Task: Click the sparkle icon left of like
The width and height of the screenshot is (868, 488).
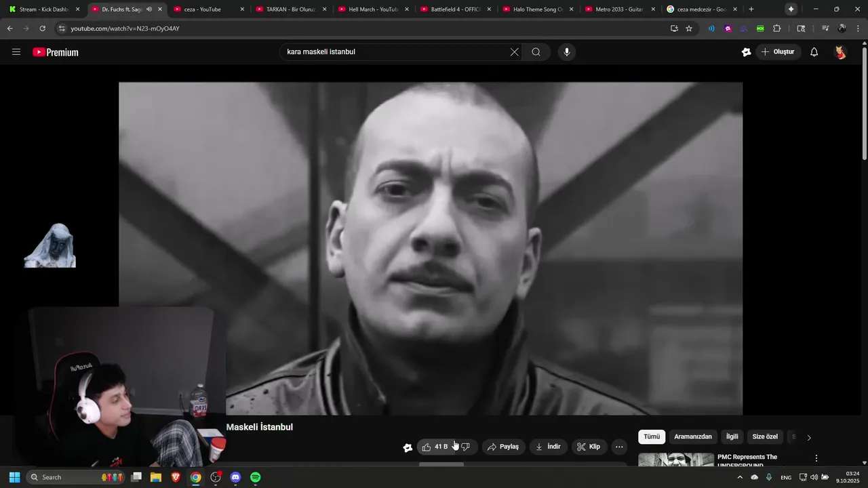Action: 408,447
